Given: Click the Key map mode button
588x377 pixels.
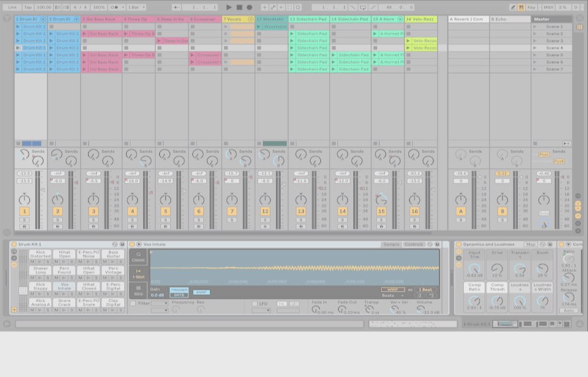Looking at the screenshot, I should 530,7.
